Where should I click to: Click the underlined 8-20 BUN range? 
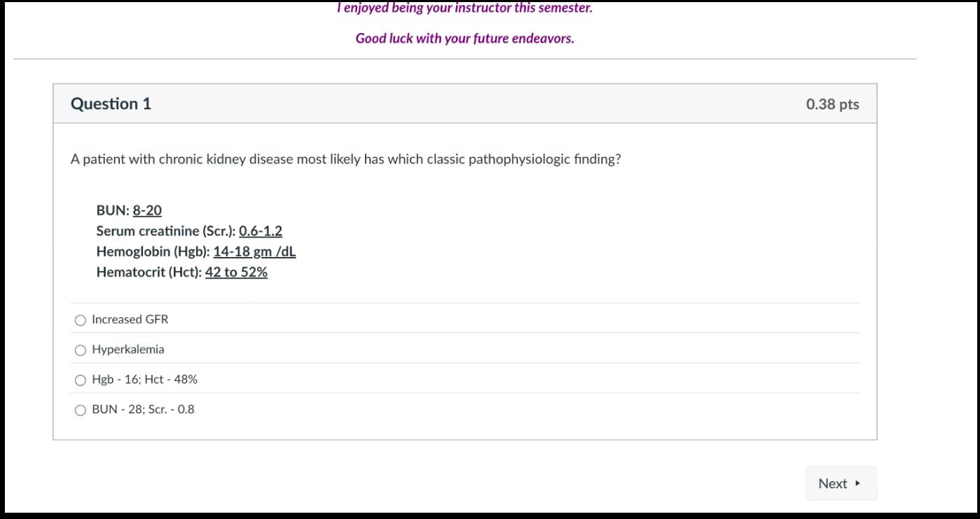[x=147, y=211]
